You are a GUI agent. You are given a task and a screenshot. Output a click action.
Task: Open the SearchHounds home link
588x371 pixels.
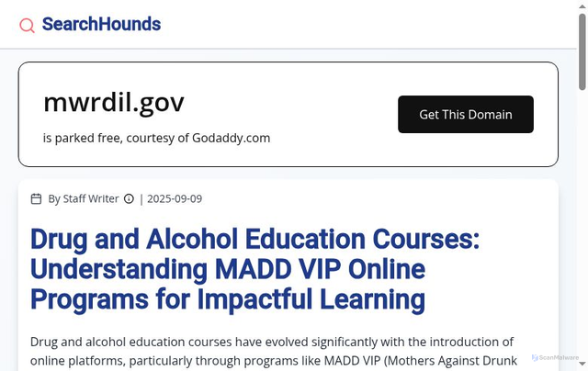pos(101,25)
